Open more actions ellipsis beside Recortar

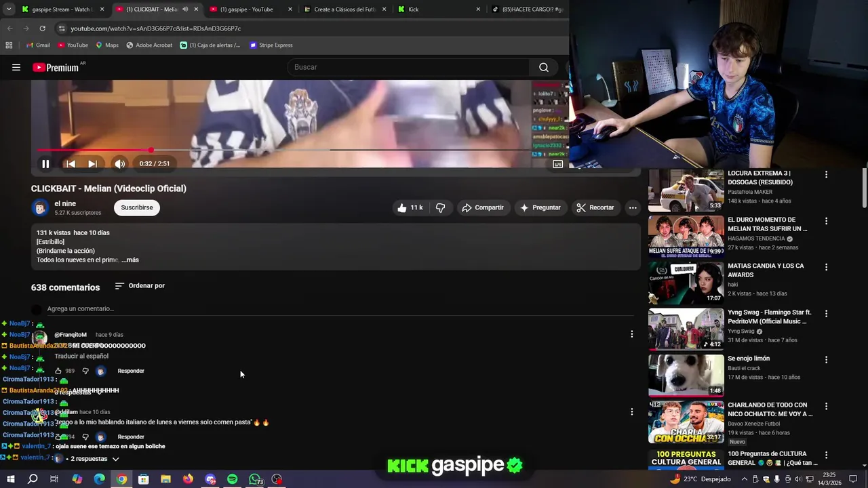[x=632, y=207]
